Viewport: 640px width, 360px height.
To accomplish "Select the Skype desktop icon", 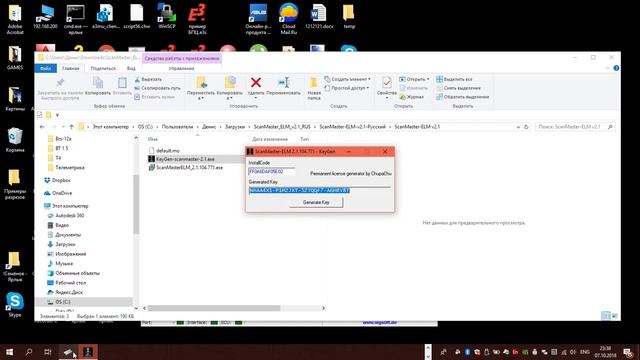I will tap(15, 305).
